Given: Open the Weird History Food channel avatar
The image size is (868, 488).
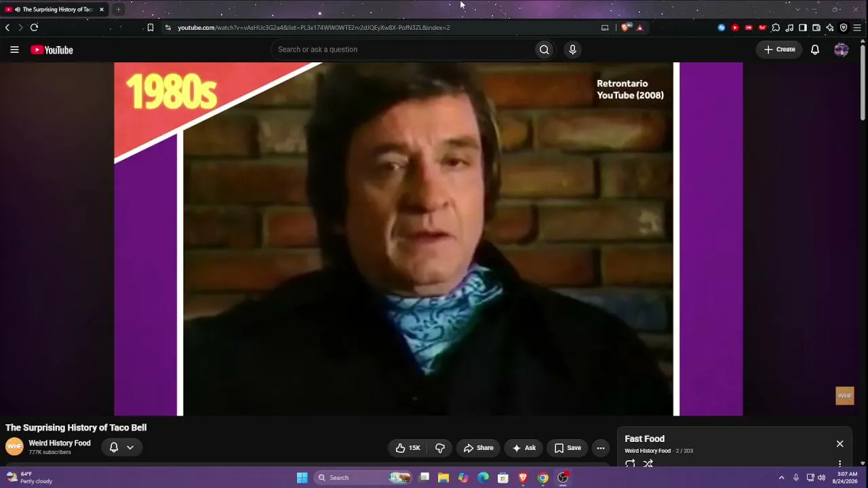Looking at the screenshot, I should tap(14, 447).
